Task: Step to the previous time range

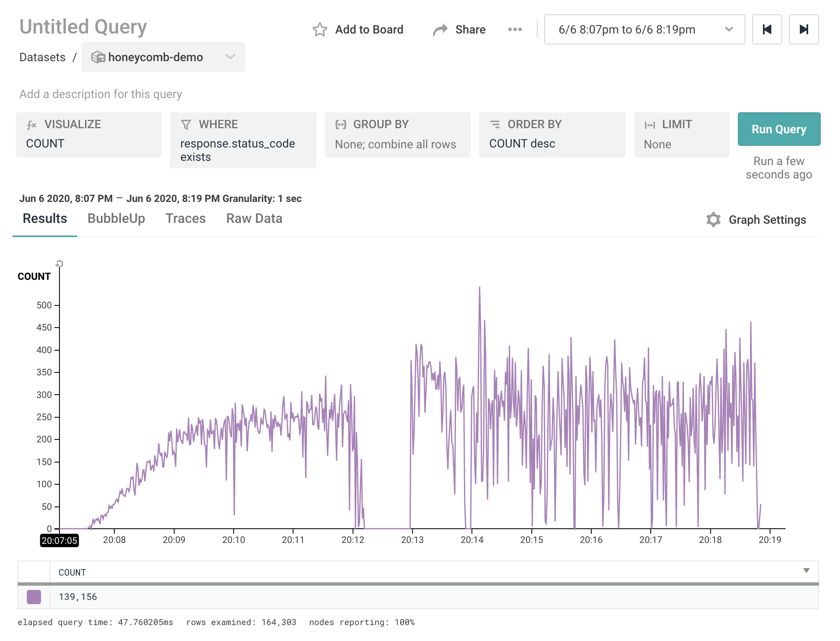Action: point(767,29)
